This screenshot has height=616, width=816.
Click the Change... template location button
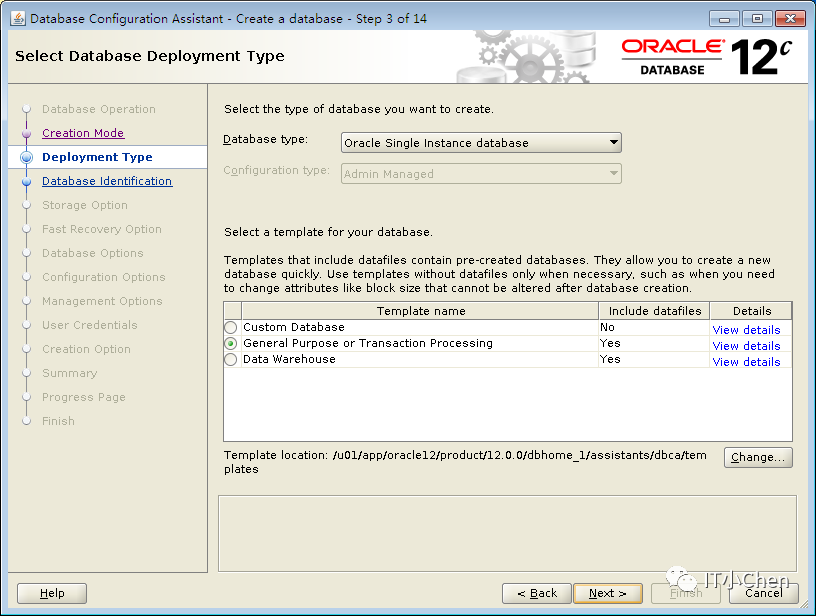[758, 457]
